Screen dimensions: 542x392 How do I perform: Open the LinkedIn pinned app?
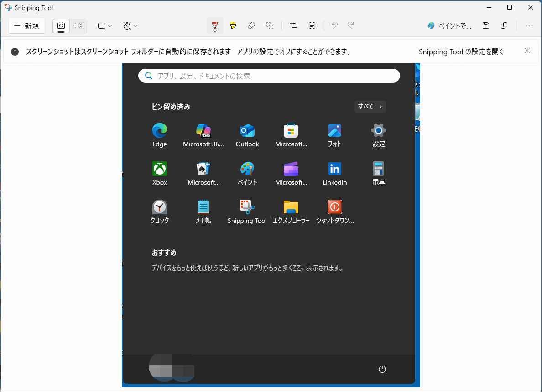(334, 174)
